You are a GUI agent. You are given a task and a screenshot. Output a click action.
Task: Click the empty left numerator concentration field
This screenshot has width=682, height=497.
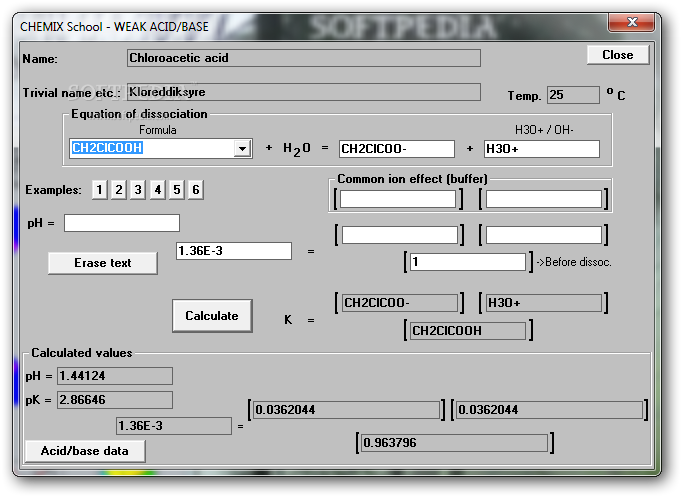(400, 235)
